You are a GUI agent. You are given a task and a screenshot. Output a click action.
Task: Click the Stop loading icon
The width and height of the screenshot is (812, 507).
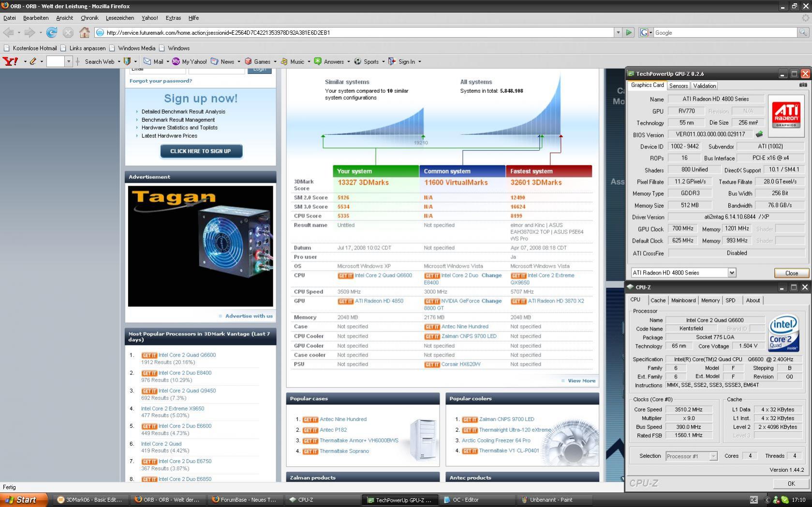click(68, 32)
